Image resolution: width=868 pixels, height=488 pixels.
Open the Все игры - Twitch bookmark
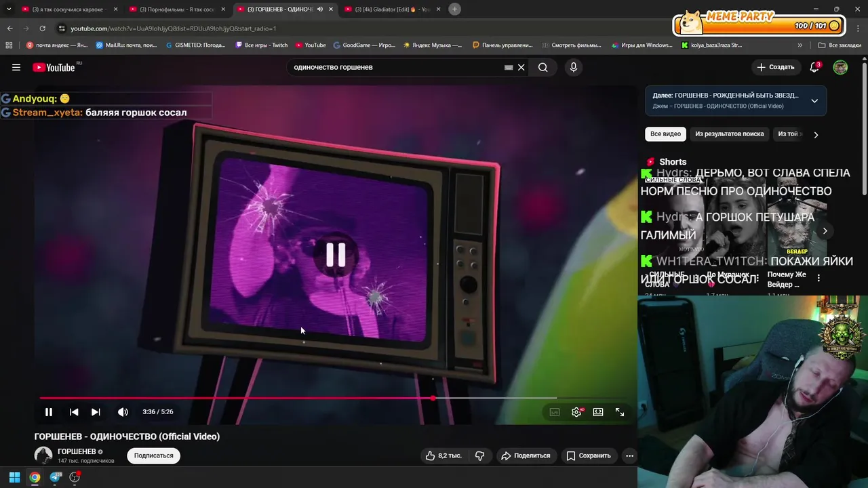[262, 45]
